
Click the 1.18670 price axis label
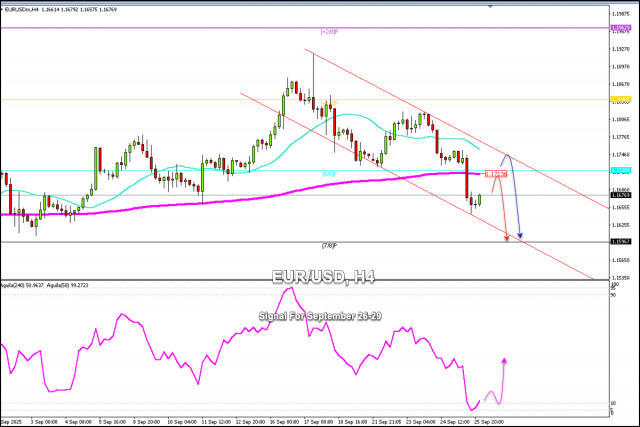click(x=620, y=84)
